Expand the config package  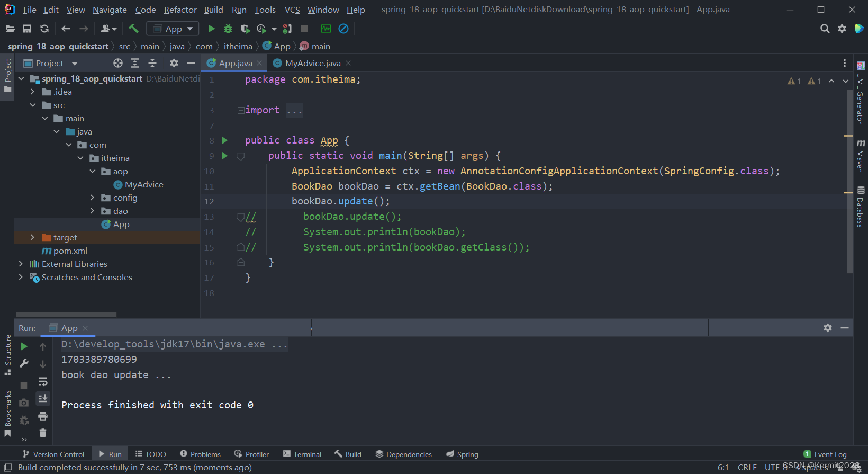pyautogui.click(x=93, y=198)
